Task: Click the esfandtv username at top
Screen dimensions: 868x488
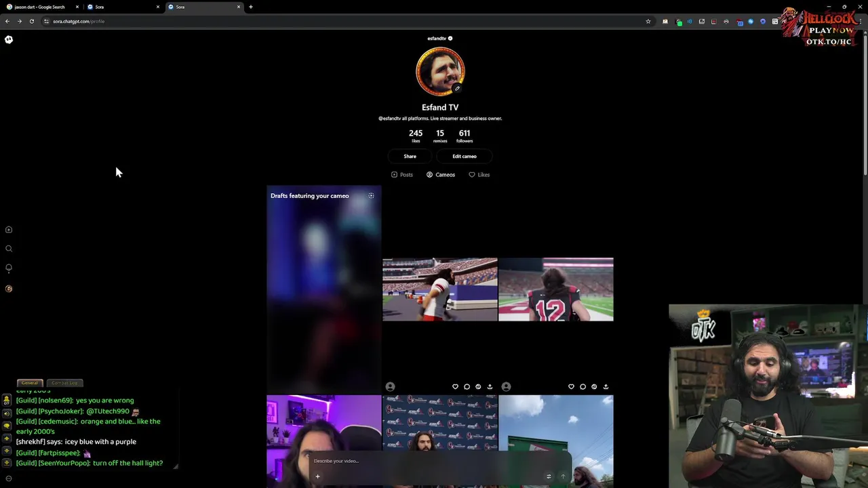Action: 437,39
